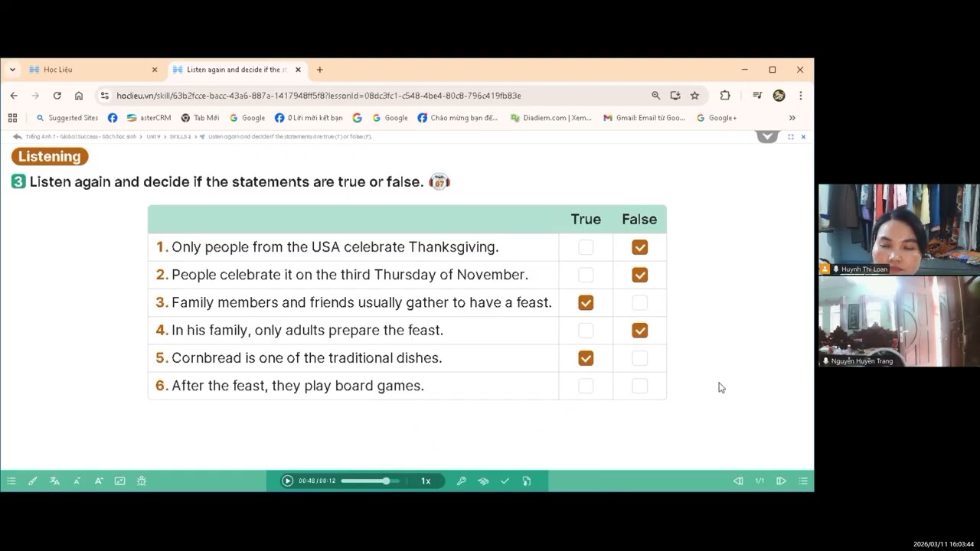Tick True for statement 4 only adults

pyautogui.click(x=586, y=330)
